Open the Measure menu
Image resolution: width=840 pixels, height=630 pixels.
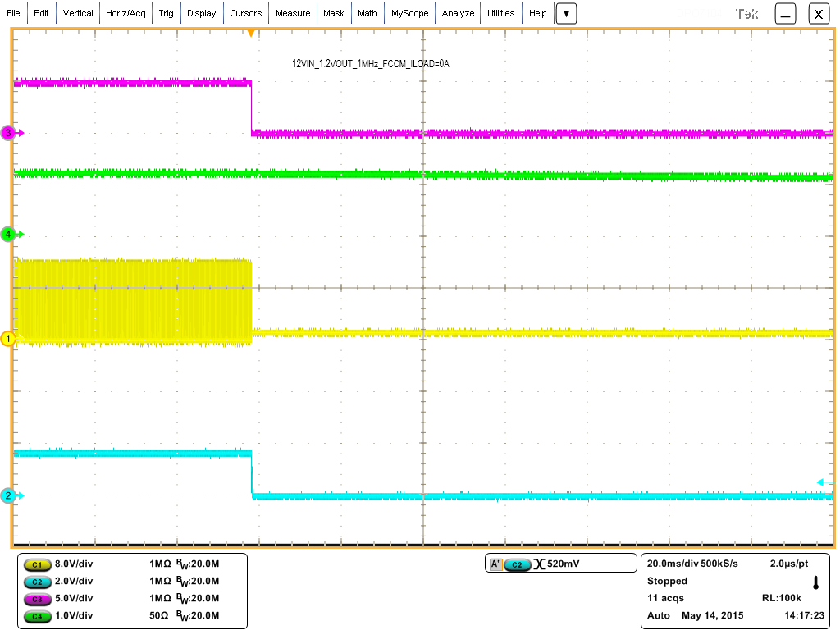(293, 13)
